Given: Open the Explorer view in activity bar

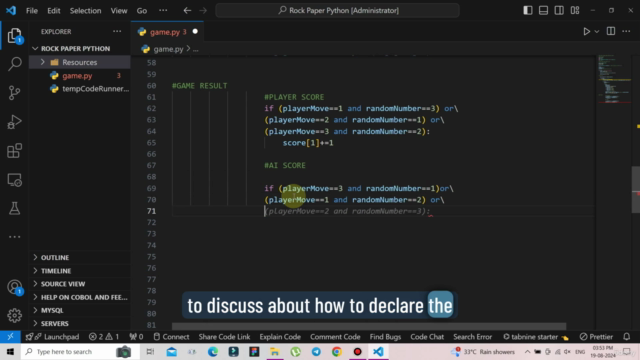Looking at the screenshot, I should (x=14, y=36).
